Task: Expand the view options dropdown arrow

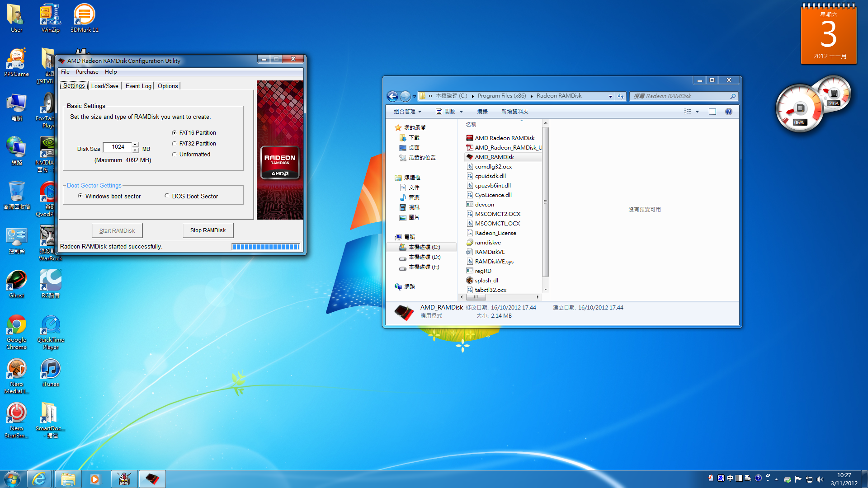Action: click(697, 112)
